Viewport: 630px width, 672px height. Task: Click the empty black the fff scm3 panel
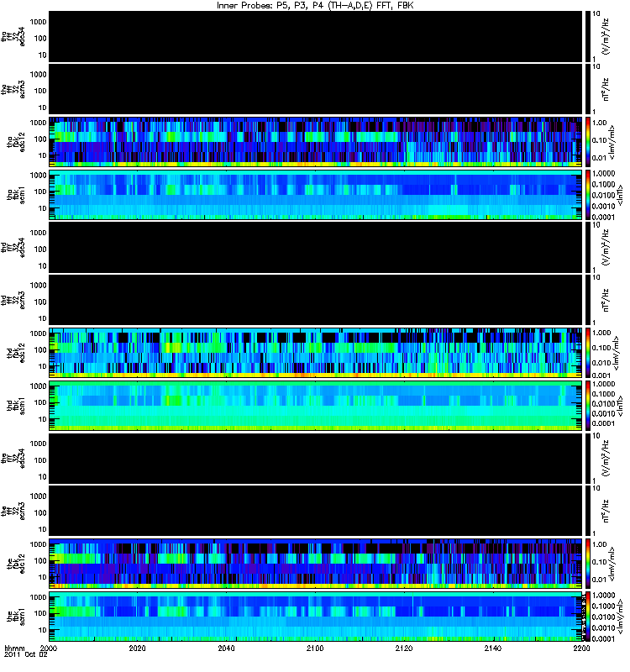(x=316, y=511)
